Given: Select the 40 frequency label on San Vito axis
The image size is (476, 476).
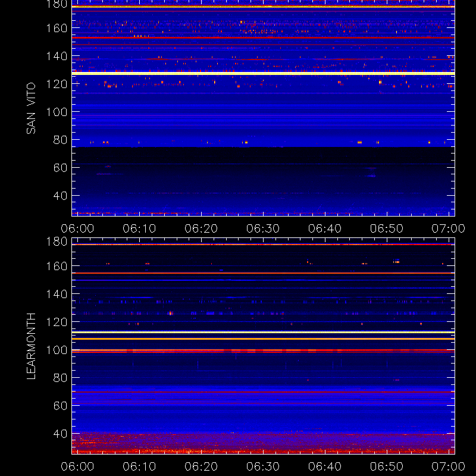Looking at the screenshot, I should pyautogui.click(x=60, y=196).
